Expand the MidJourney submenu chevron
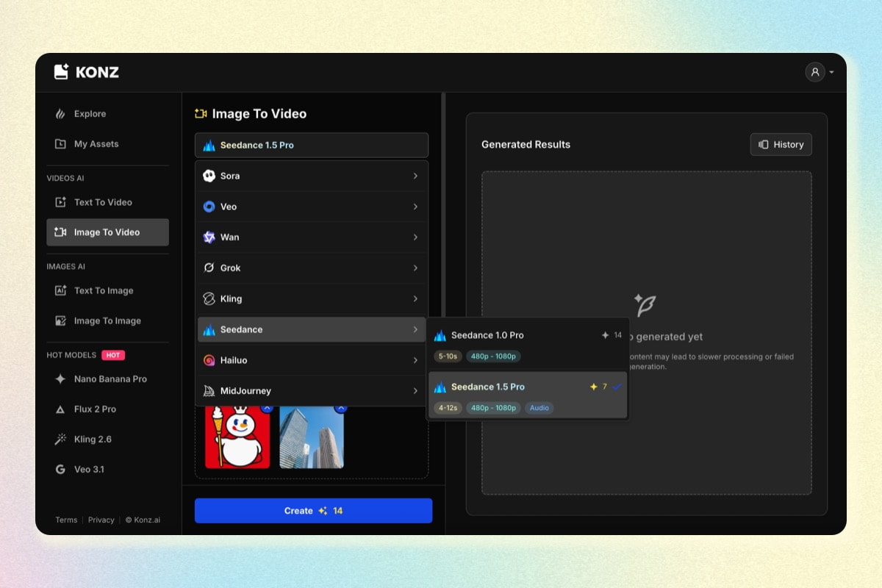The image size is (882, 588). pyautogui.click(x=415, y=391)
